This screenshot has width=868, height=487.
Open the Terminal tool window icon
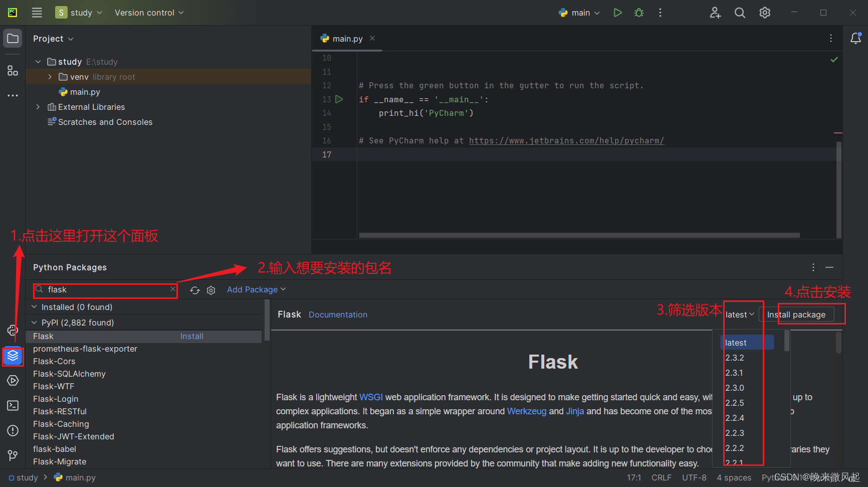(13, 405)
